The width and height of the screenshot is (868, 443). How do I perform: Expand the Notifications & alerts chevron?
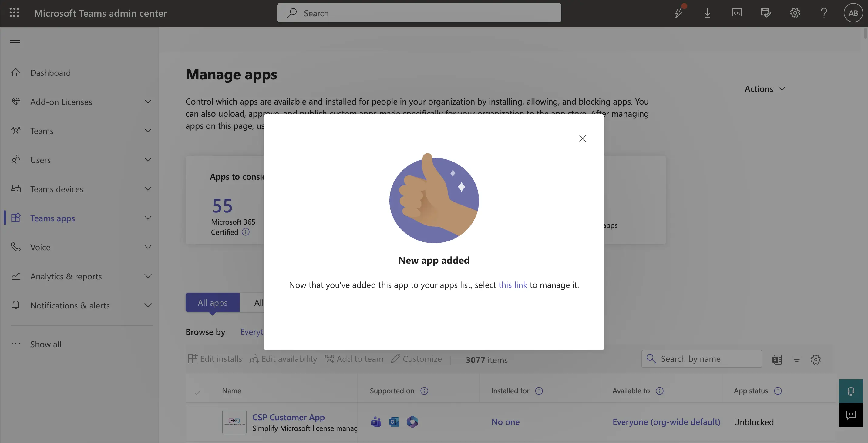(x=148, y=305)
